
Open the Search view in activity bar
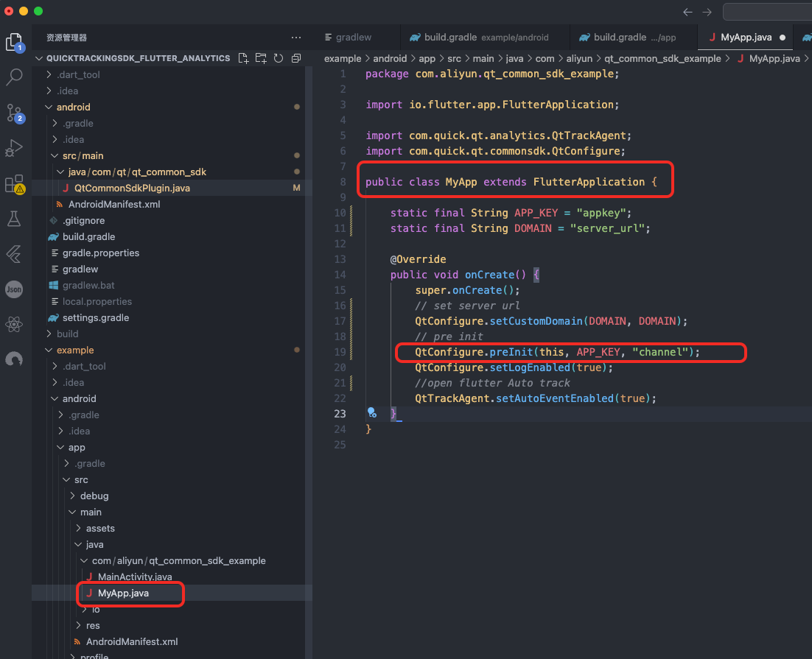click(x=15, y=76)
